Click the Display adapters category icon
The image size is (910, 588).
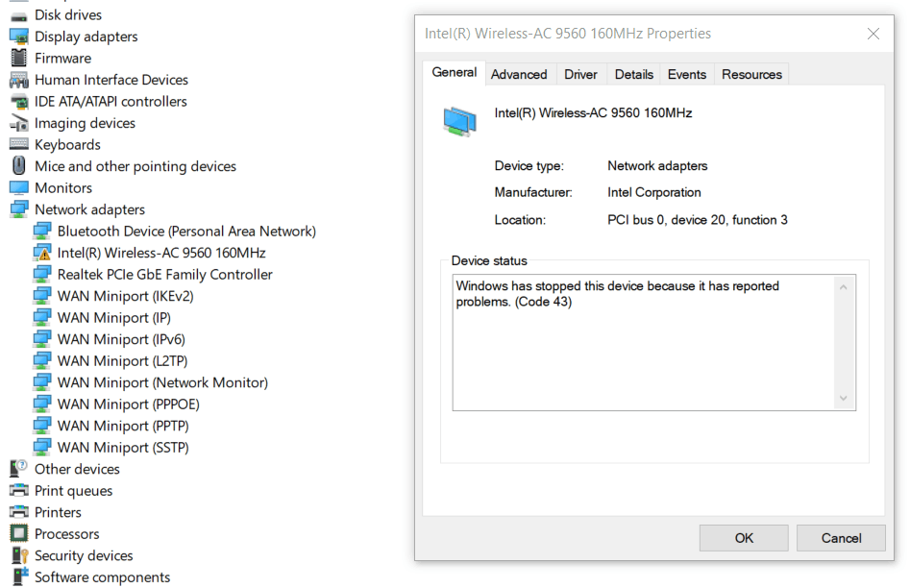click(18, 37)
